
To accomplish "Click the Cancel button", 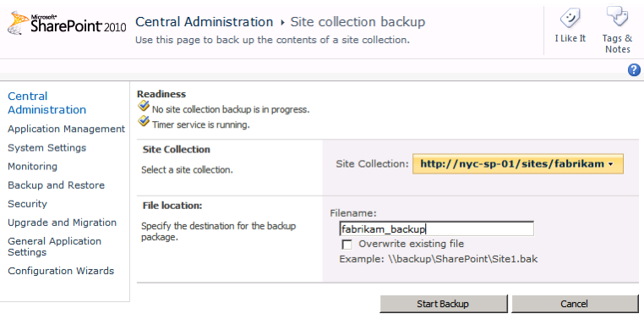I will [574, 304].
